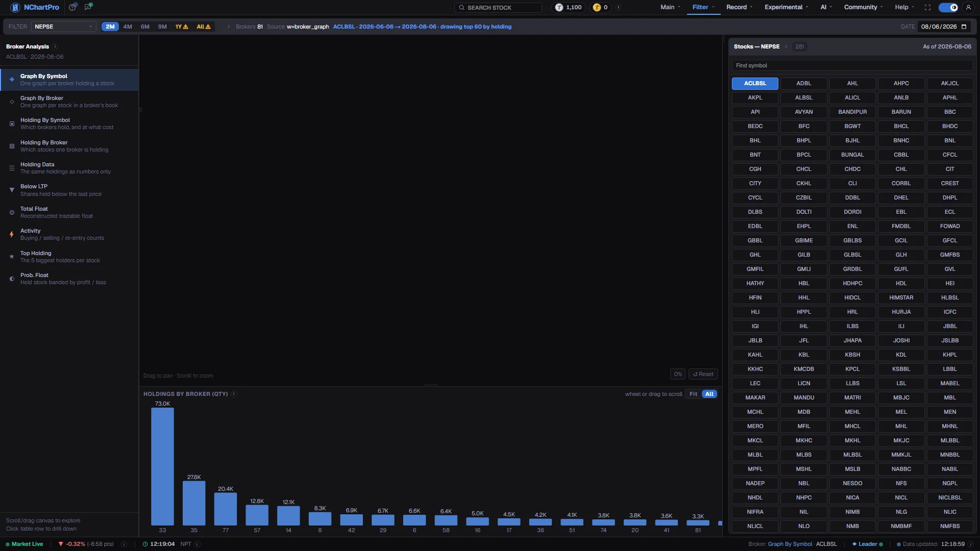Click the silver token balance 1,100
Image resolution: width=980 pixels, height=551 pixels.
point(569,7)
